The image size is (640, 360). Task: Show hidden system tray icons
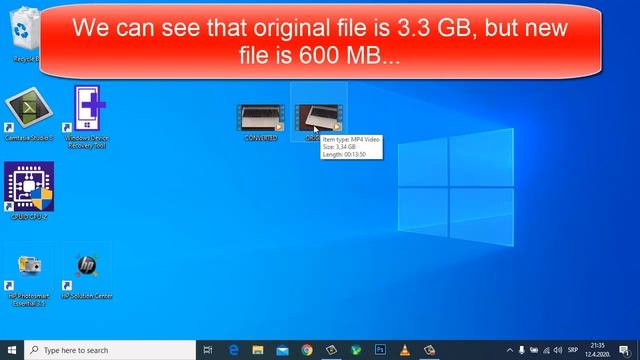coord(509,350)
